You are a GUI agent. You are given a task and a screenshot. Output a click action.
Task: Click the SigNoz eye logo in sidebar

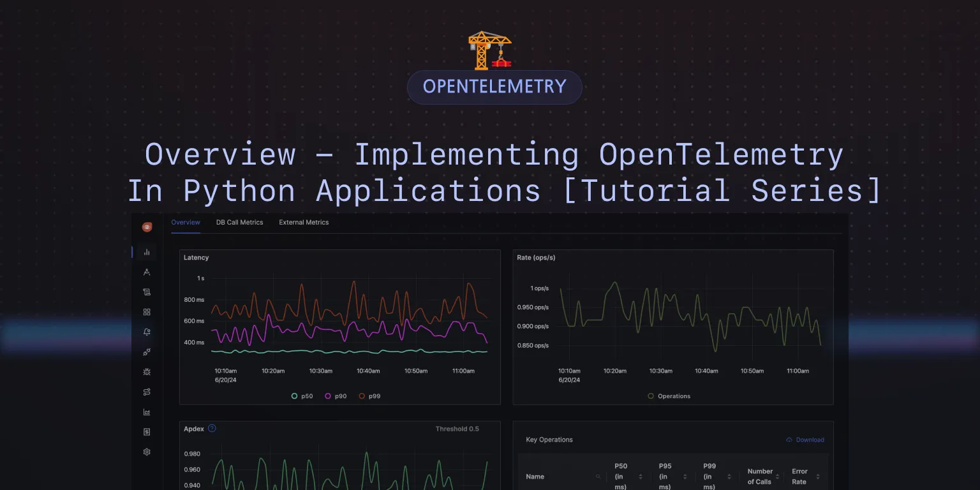[x=147, y=227]
